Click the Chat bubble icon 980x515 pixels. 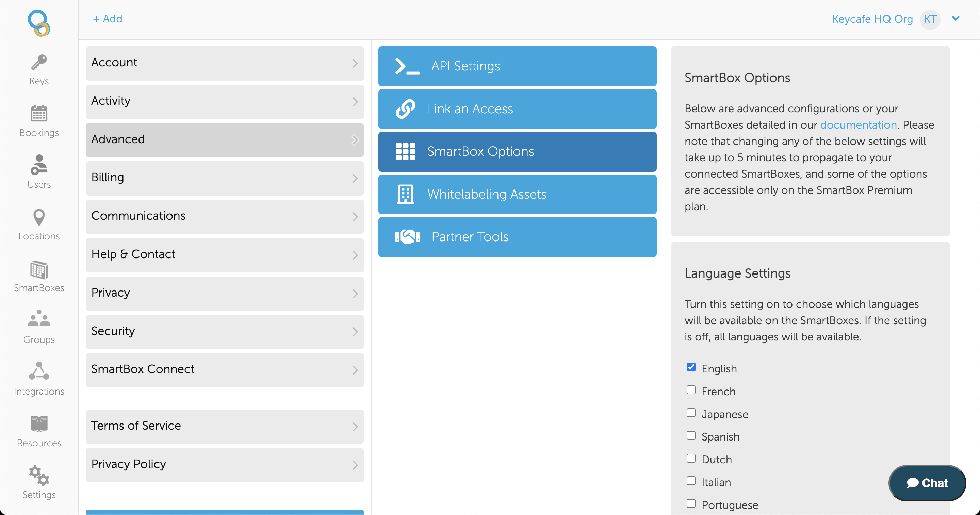(913, 483)
